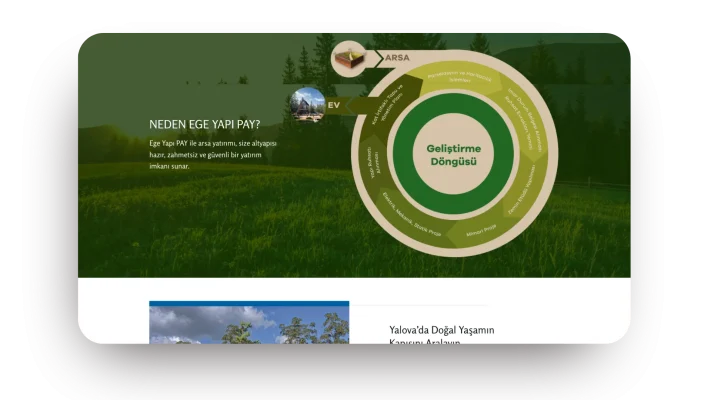
Task: Click the chevron arrow before ARSA
Action: pos(379,59)
